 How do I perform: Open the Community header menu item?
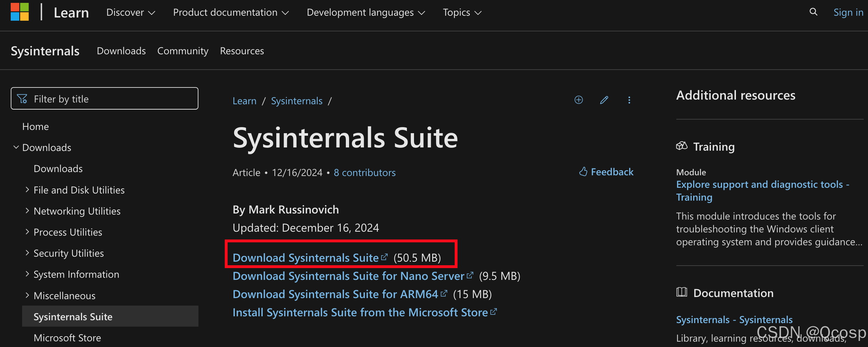tap(183, 51)
